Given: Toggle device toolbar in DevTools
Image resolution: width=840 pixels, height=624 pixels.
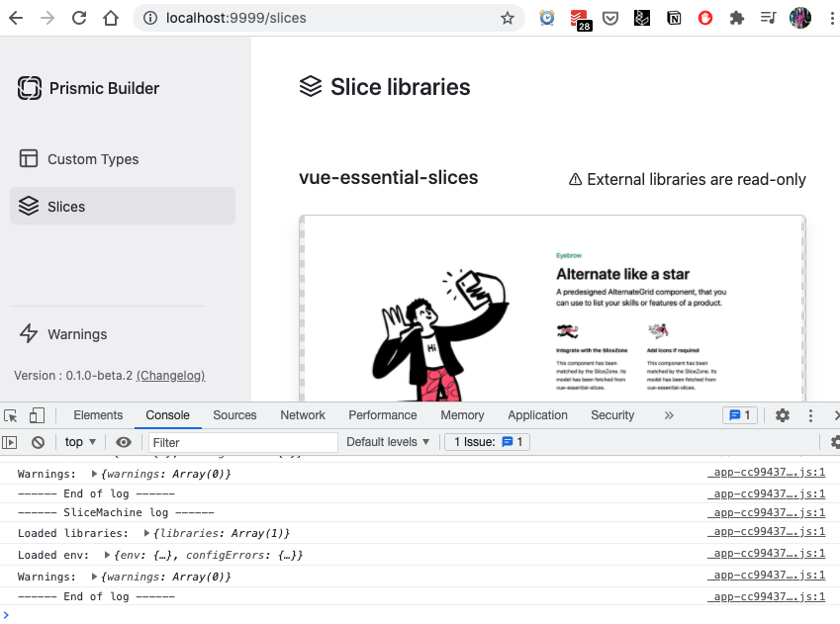Looking at the screenshot, I should pos(37,415).
